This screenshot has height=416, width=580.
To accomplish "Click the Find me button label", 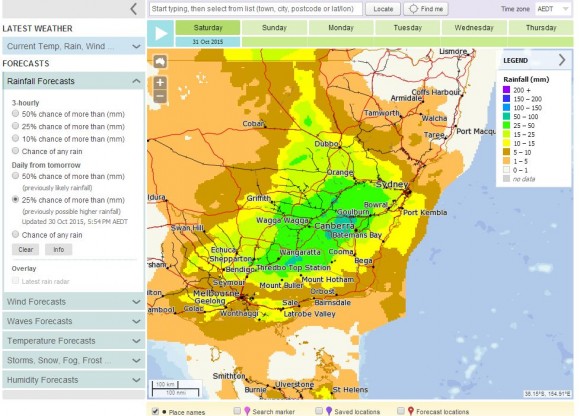I will pos(432,9).
